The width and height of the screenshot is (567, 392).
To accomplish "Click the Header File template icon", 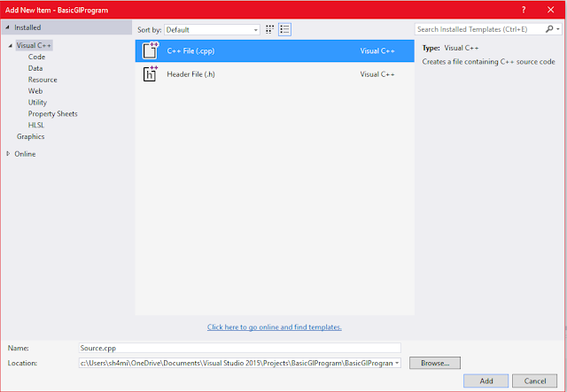I will [151, 74].
